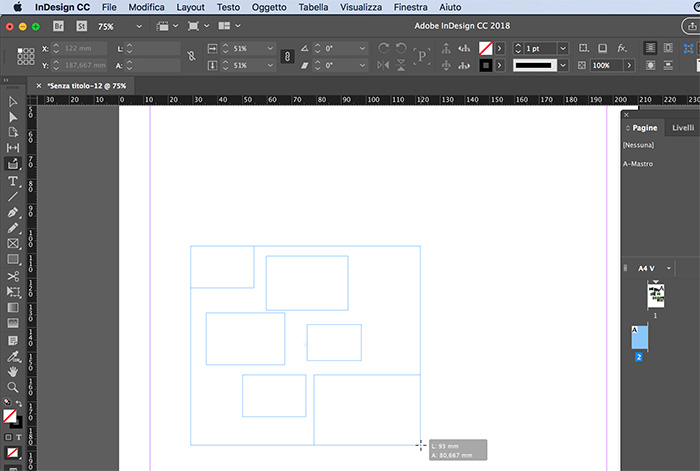Open Adobe Bridge via Br icon
700x471 pixels.
[x=58, y=26]
